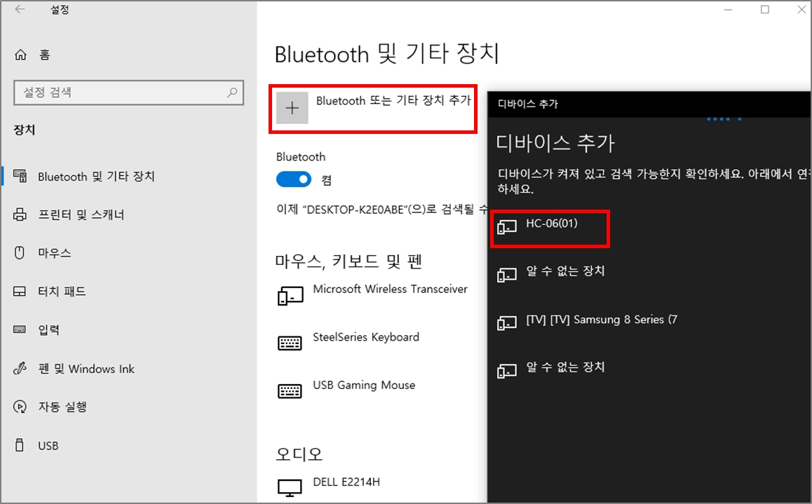The width and height of the screenshot is (812, 504).
Task: Click the mouse icon in sidebar
Action: [20, 253]
